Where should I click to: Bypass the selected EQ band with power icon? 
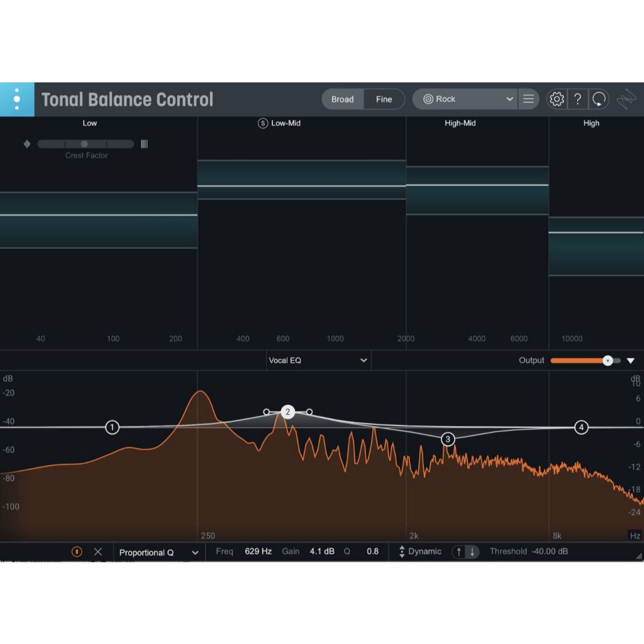point(76,552)
